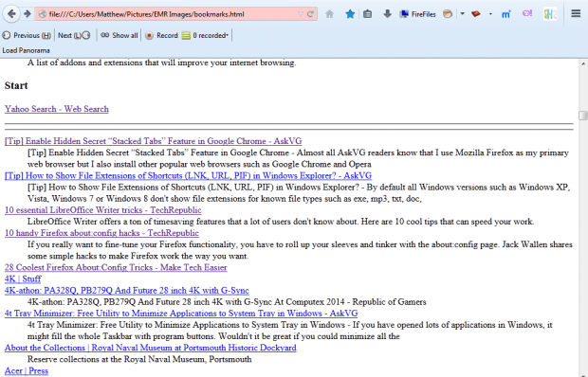The height and width of the screenshot is (377, 588).
Task: Open the Yahoo Search - Web Search link
Action: [57, 109]
